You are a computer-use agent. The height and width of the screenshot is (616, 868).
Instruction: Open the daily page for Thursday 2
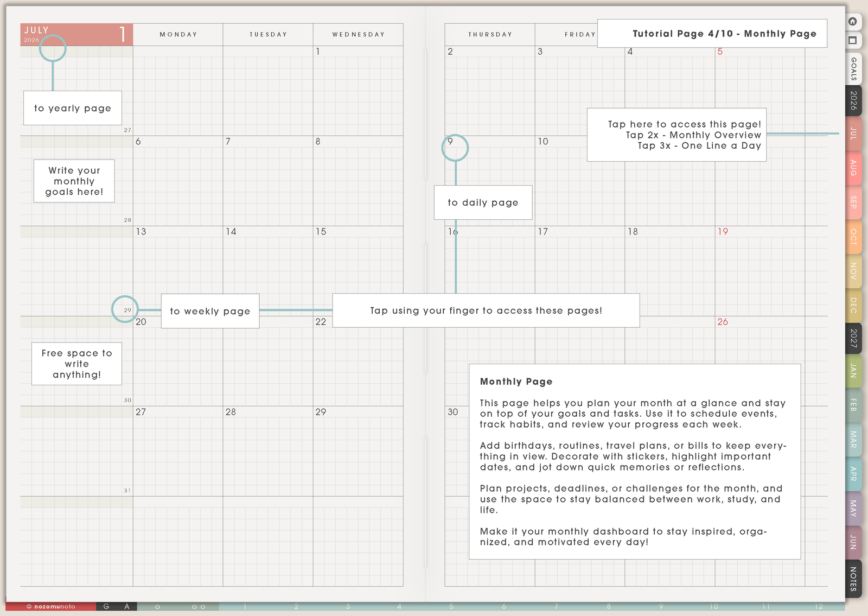[x=450, y=52]
